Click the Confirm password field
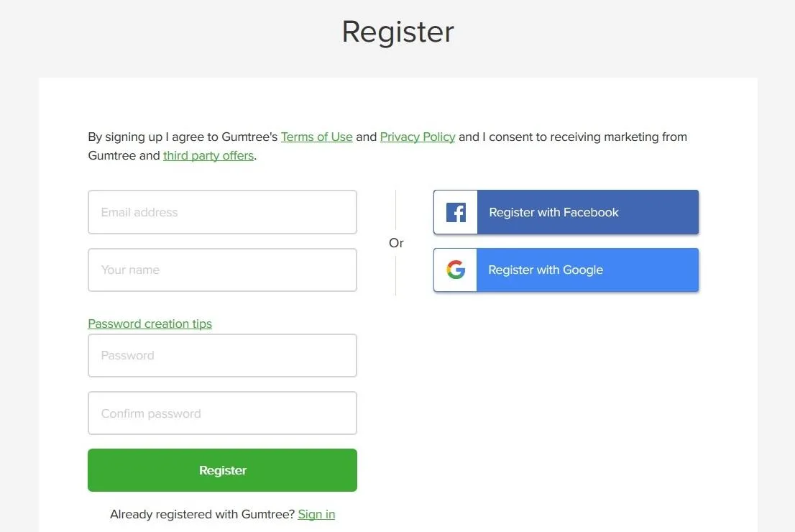Screen dimensions: 795x532 click(222, 413)
